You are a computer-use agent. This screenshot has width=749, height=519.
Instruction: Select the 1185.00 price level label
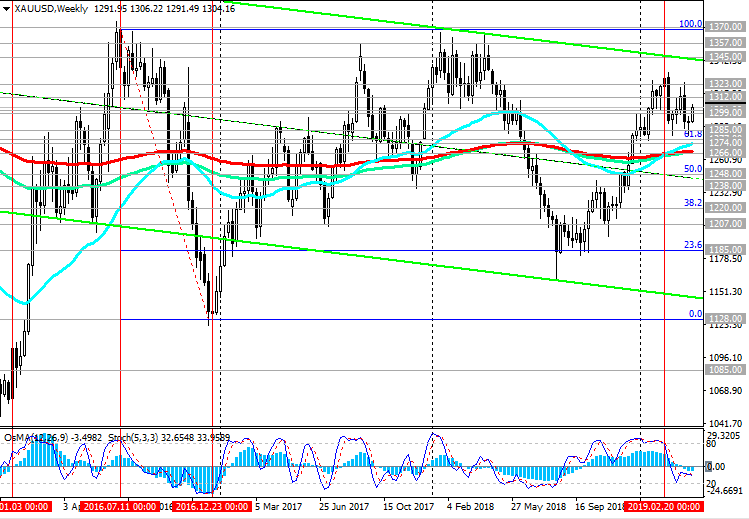pos(726,250)
